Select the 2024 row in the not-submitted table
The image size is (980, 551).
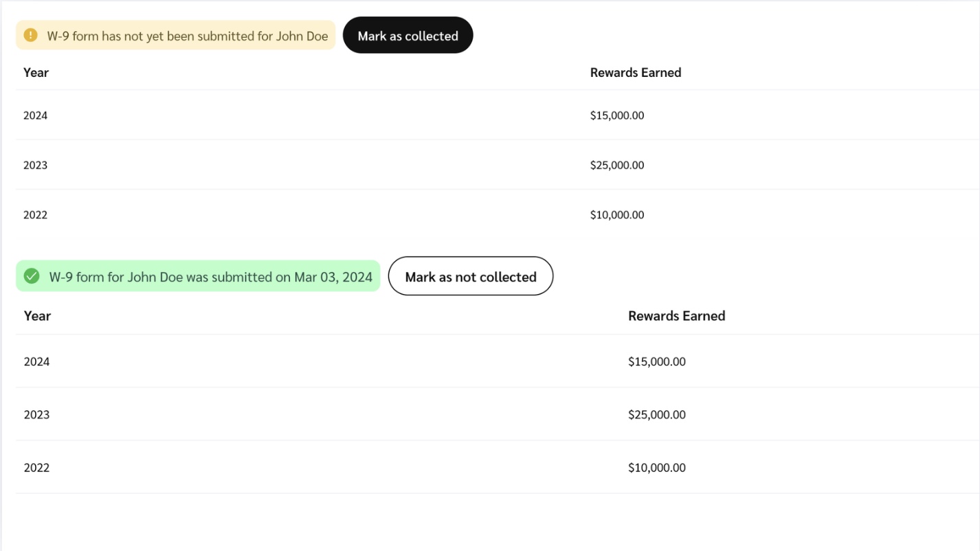36,115
